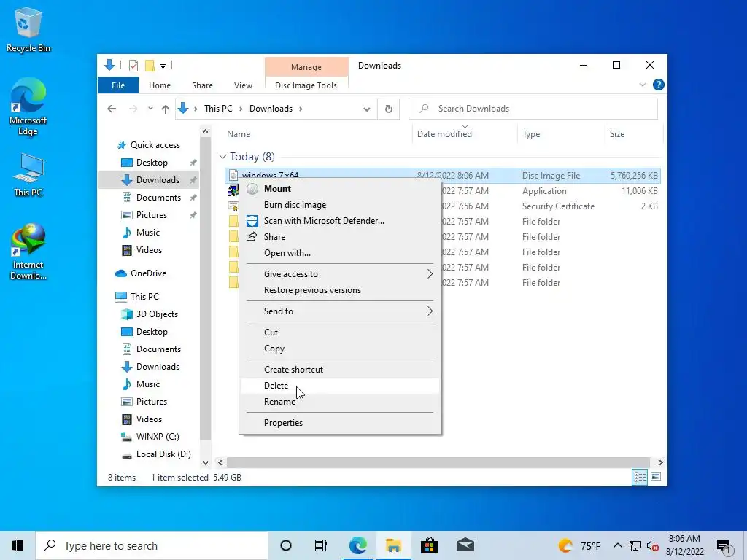Open This PC desktop icon
The image size is (747, 560).
point(28,175)
